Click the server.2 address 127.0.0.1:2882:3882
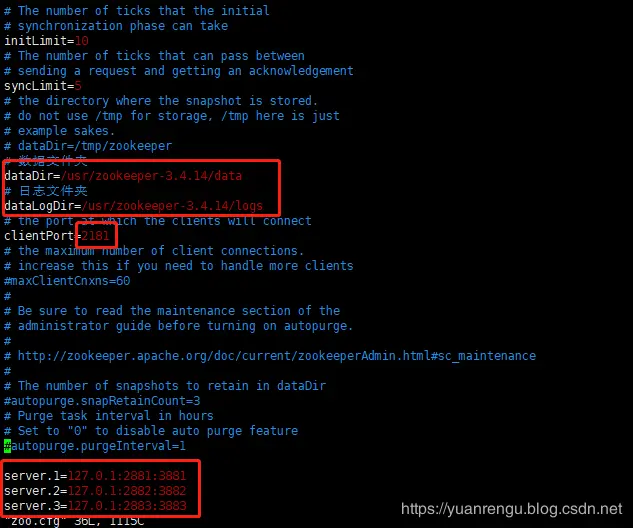The image size is (633, 528). click(x=127, y=490)
